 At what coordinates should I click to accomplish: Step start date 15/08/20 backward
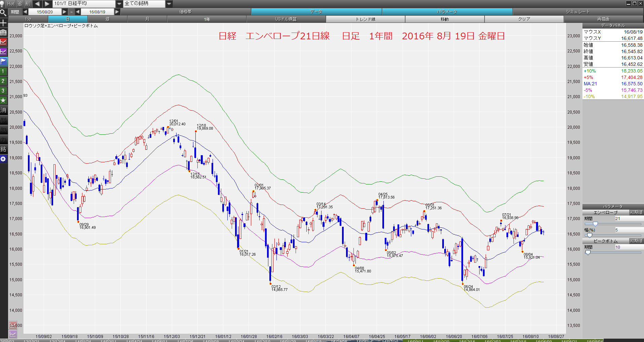point(25,12)
